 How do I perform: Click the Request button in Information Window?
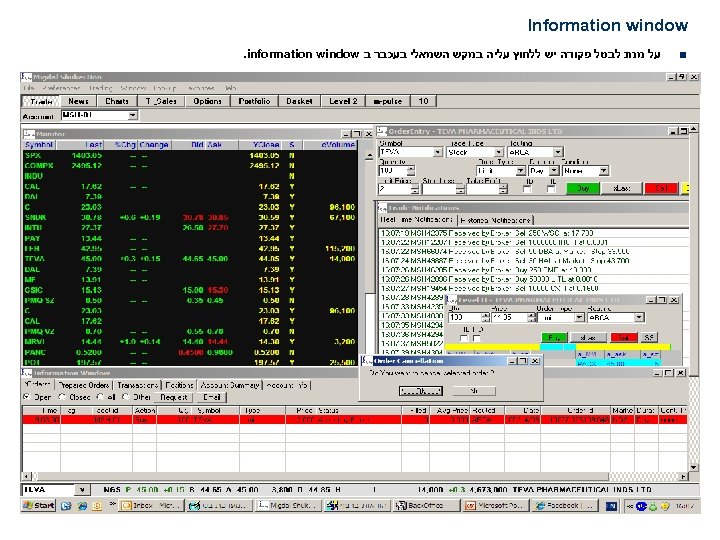[x=174, y=397]
